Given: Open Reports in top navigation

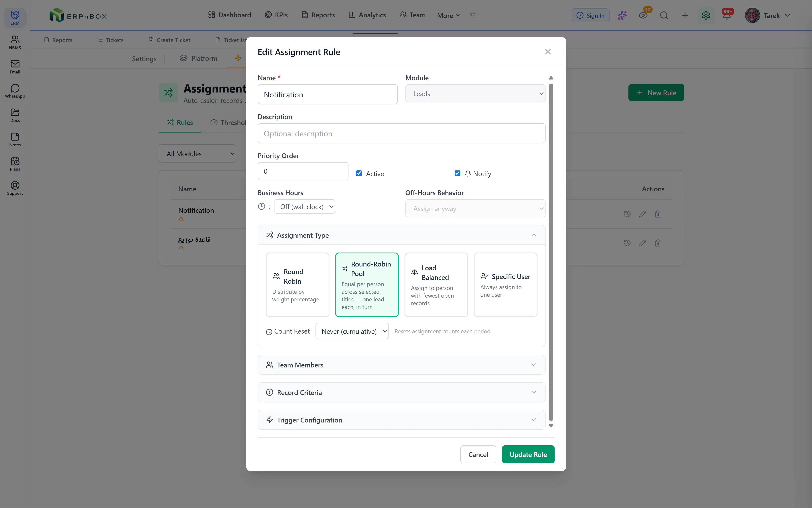Looking at the screenshot, I should click(x=318, y=15).
